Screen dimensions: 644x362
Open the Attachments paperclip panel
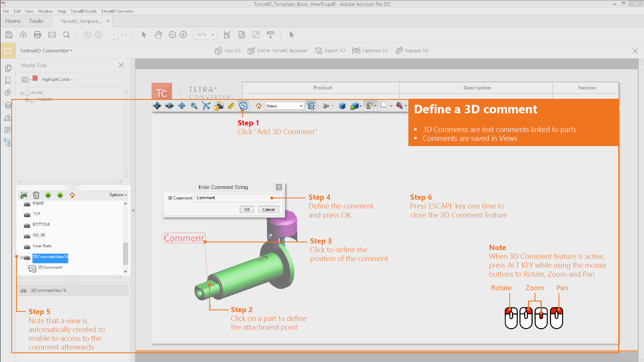8,92
